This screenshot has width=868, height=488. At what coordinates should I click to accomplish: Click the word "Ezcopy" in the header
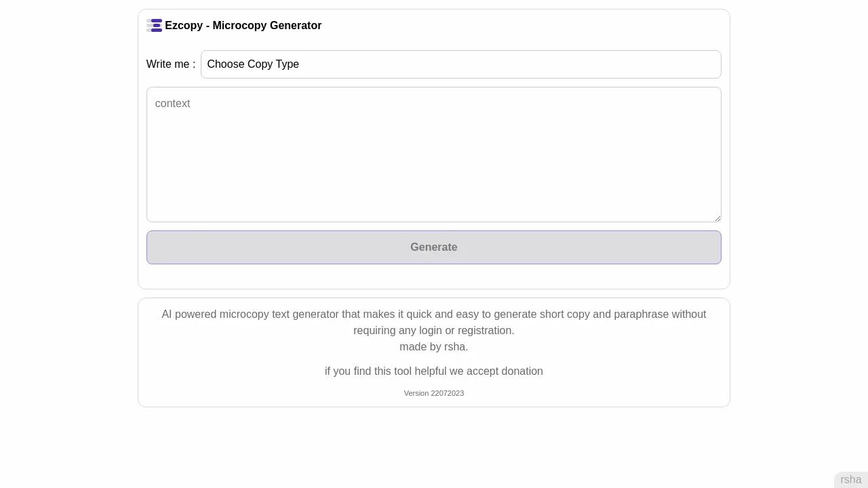(183, 26)
